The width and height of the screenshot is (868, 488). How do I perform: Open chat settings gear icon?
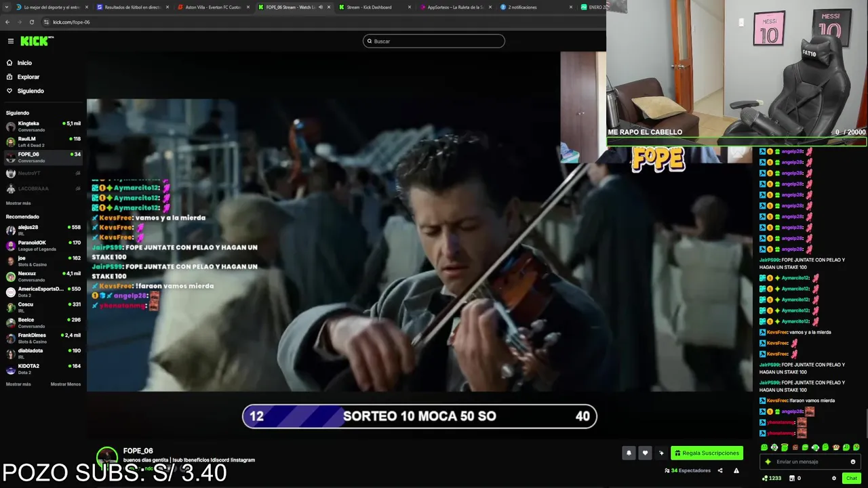[834, 478]
